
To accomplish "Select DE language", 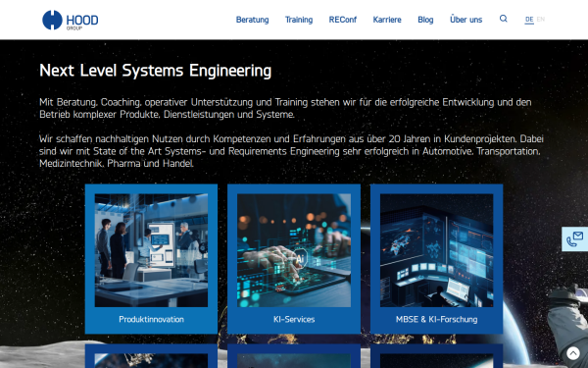I will coord(529,20).
